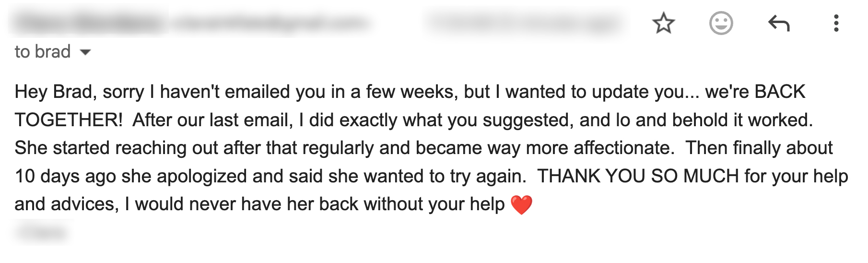Reply to the email using the arrow icon
Viewport: 868px width, 263px height.
(x=778, y=23)
